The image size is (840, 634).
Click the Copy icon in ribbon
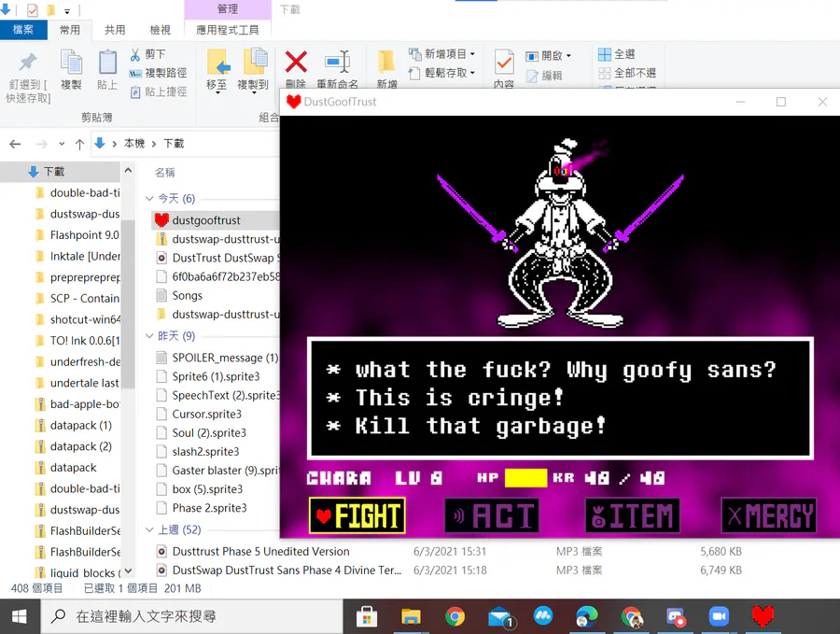point(71,63)
